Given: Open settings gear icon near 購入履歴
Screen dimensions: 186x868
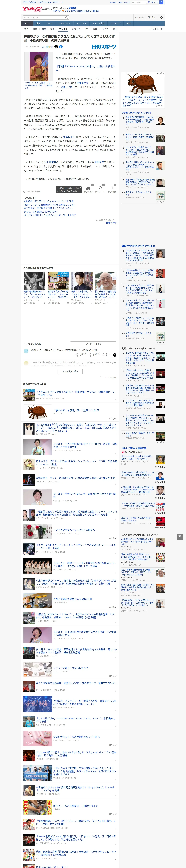Looking at the screenshot, I should point(161,17).
